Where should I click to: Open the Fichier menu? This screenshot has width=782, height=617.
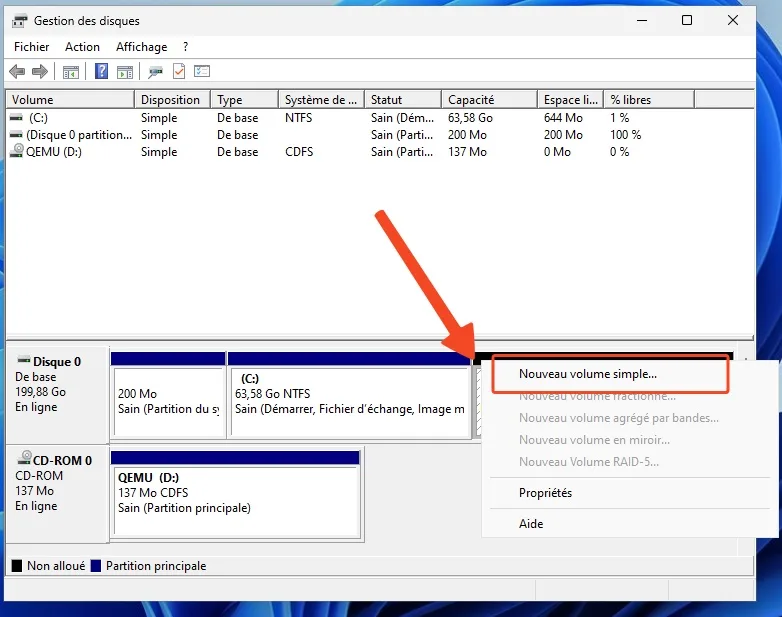click(x=31, y=47)
